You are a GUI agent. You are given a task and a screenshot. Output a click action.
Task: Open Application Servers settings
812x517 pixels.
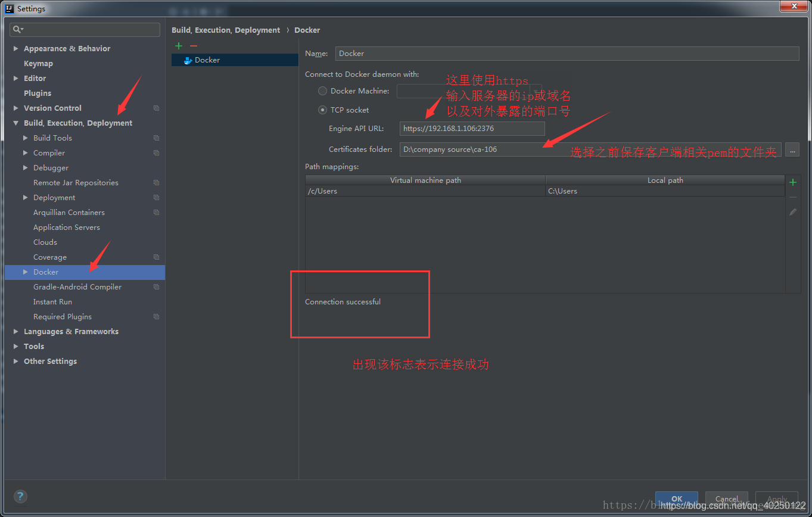coord(67,228)
